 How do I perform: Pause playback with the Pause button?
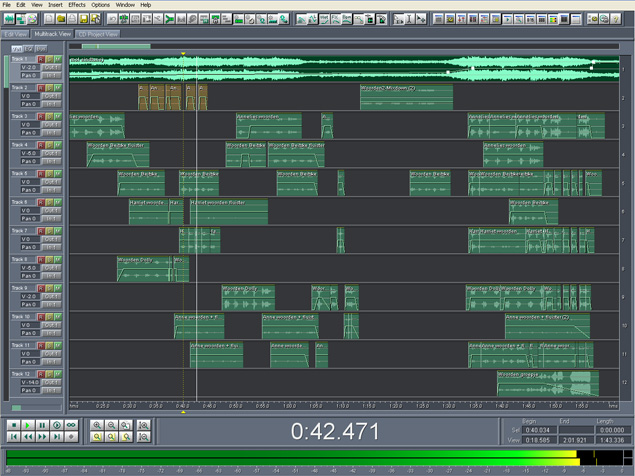[42, 425]
